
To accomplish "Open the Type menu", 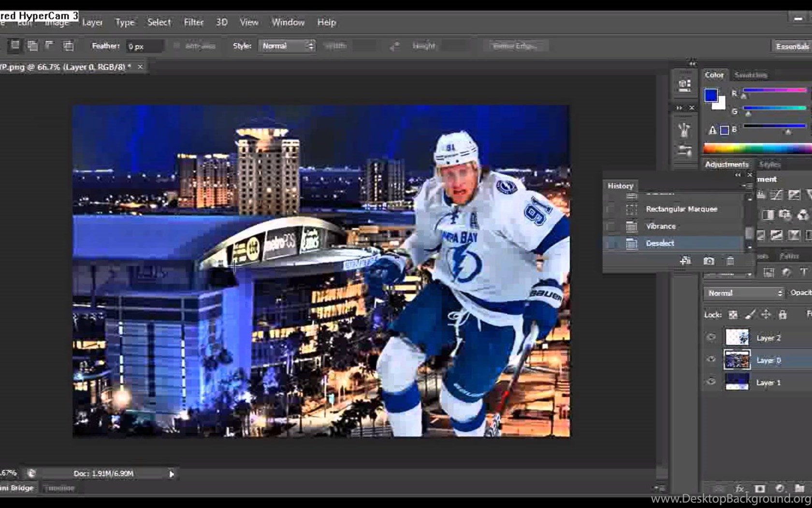I will click(125, 22).
